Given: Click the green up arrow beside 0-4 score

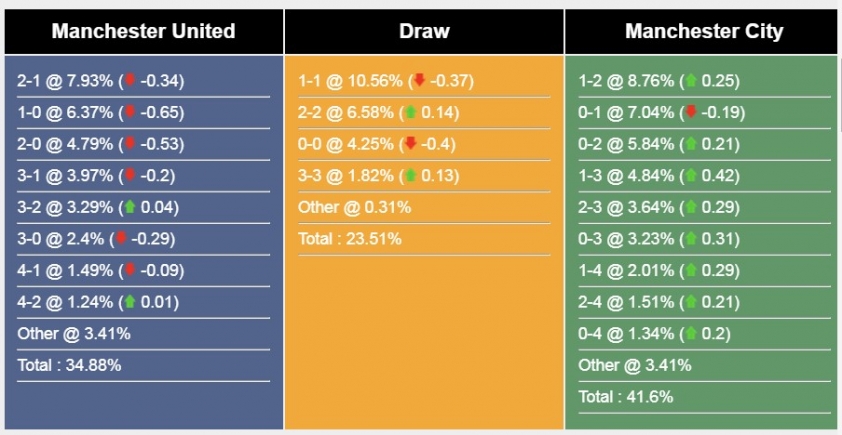Looking at the screenshot, I should [x=689, y=333].
